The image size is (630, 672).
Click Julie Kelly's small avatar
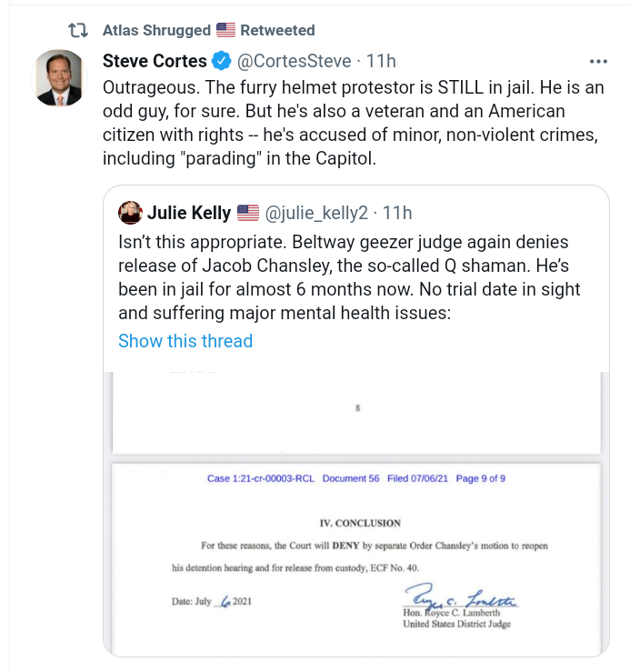[129, 213]
